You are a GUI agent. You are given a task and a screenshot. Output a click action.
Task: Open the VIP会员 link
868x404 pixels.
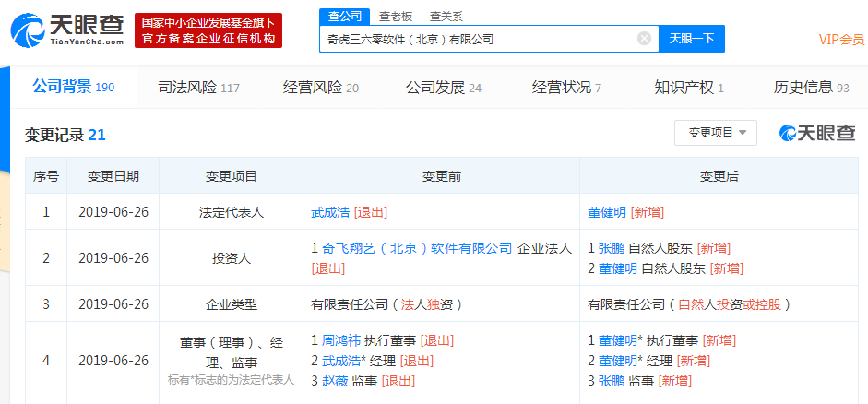(841, 39)
